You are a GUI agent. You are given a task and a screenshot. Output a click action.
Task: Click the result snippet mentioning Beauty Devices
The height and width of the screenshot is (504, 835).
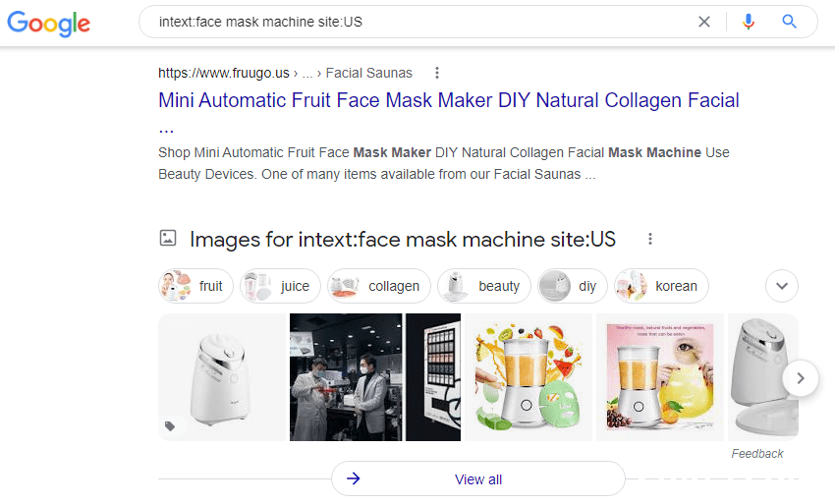pos(444,163)
